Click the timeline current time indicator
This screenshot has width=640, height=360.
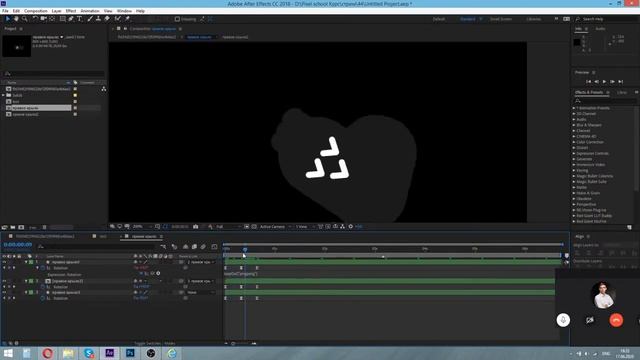tap(245, 249)
